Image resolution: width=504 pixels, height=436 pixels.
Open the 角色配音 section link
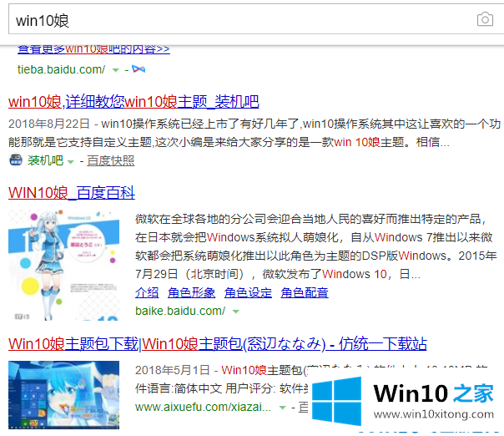click(x=305, y=292)
